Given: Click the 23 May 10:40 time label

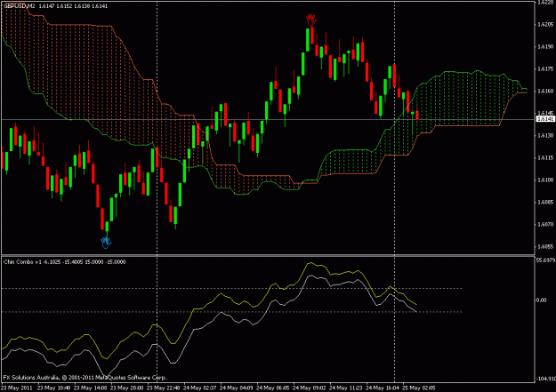Looking at the screenshot, I should pyautogui.click(x=53, y=388).
